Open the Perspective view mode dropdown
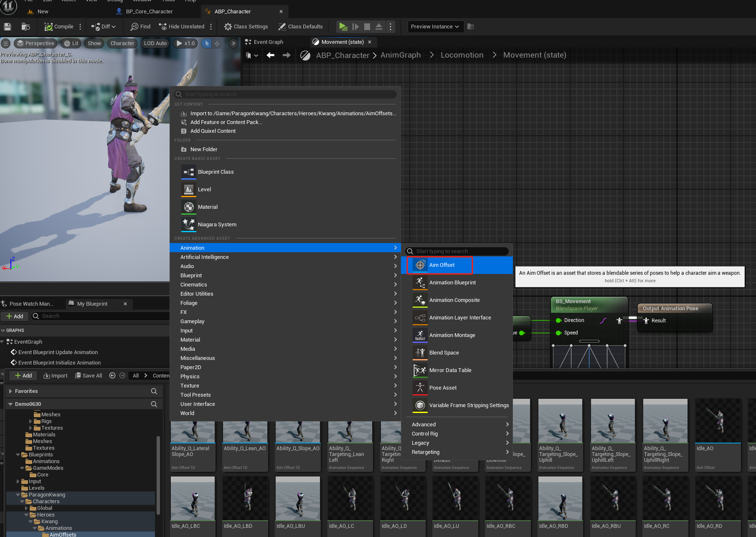The width and height of the screenshot is (756, 537). click(x=36, y=43)
